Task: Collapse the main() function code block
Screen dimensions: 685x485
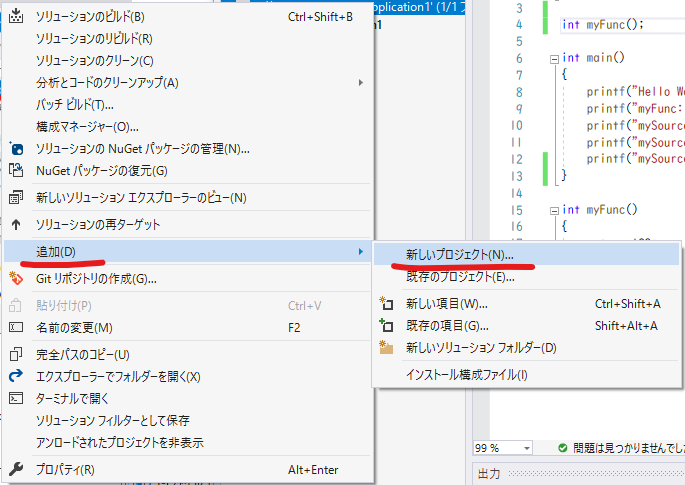Action: [x=553, y=59]
